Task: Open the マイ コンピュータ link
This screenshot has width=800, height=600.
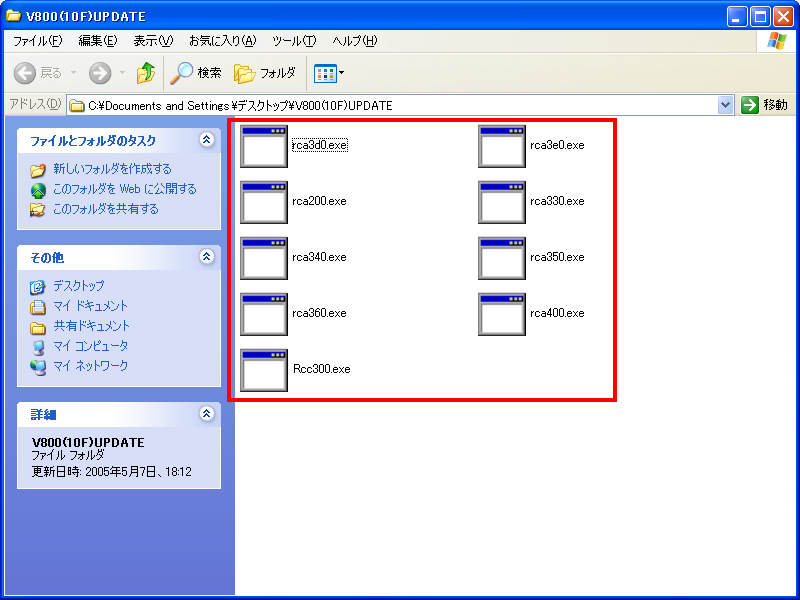Action: pyautogui.click(x=90, y=346)
